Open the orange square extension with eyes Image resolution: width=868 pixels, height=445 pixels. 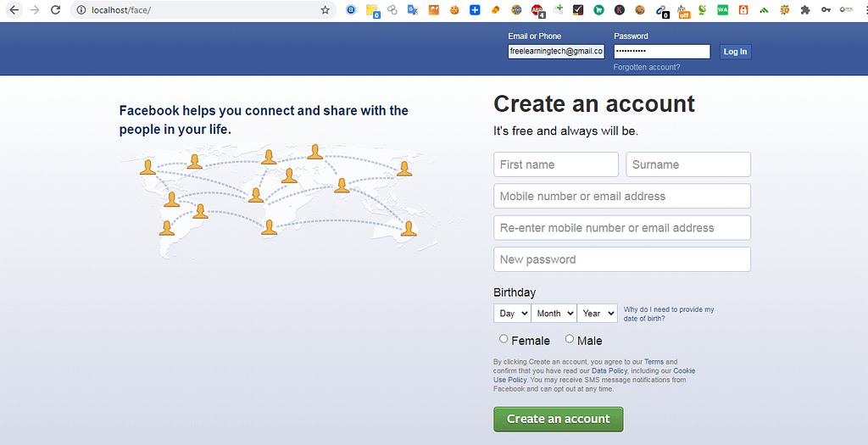pyautogui.click(x=433, y=9)
